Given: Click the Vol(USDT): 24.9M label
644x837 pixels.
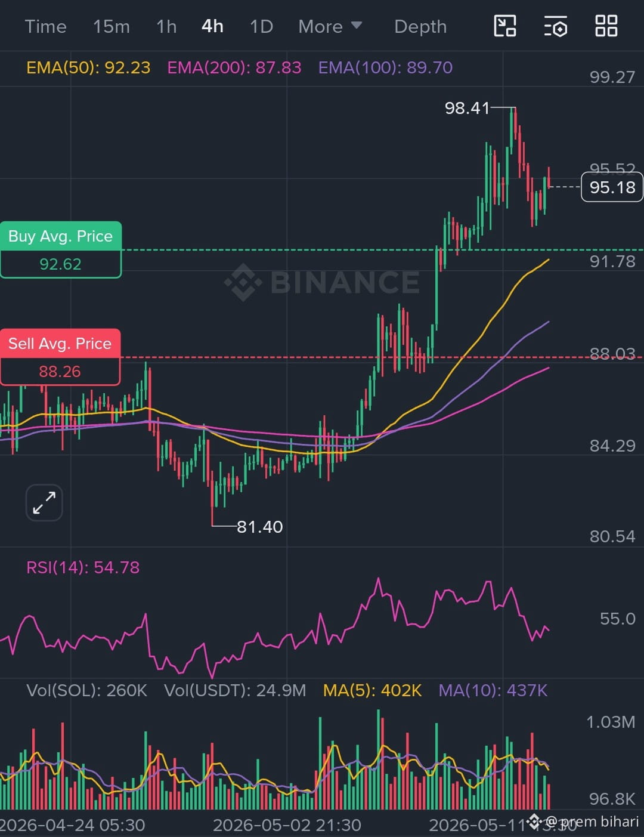Looking at the screenshot, I should tap(235, 691).
